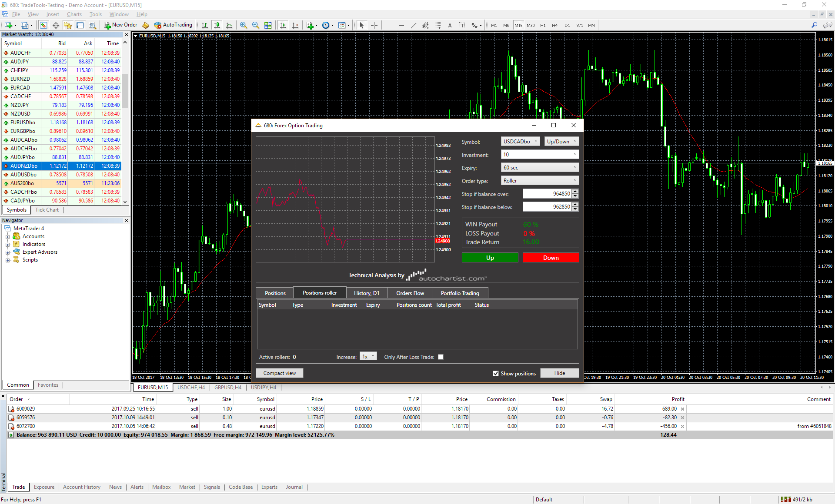Toggle the Market Watch panel icon
The height and width of the screenshot is (504, 835).
(43, 25)
